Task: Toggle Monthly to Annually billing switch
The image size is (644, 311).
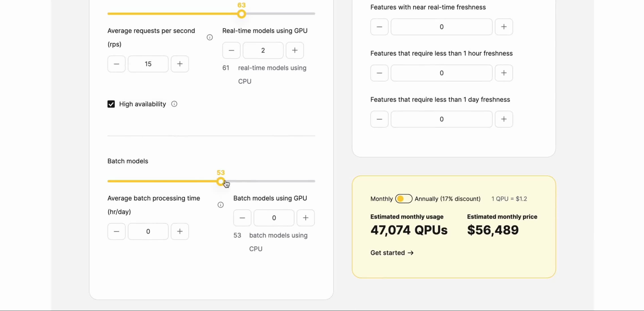Action: [404, 199]
